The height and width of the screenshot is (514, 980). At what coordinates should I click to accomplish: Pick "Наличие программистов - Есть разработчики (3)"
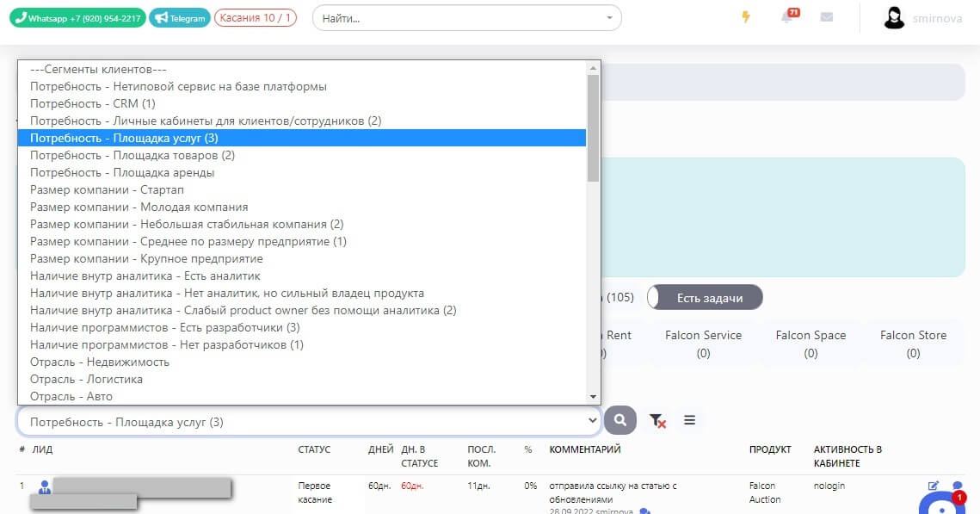click(x=164, y=327)
